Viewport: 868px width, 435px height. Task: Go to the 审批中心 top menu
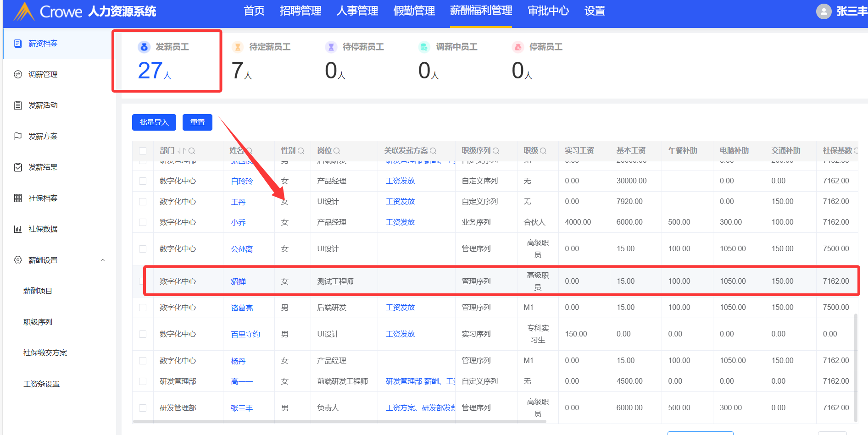548,11
